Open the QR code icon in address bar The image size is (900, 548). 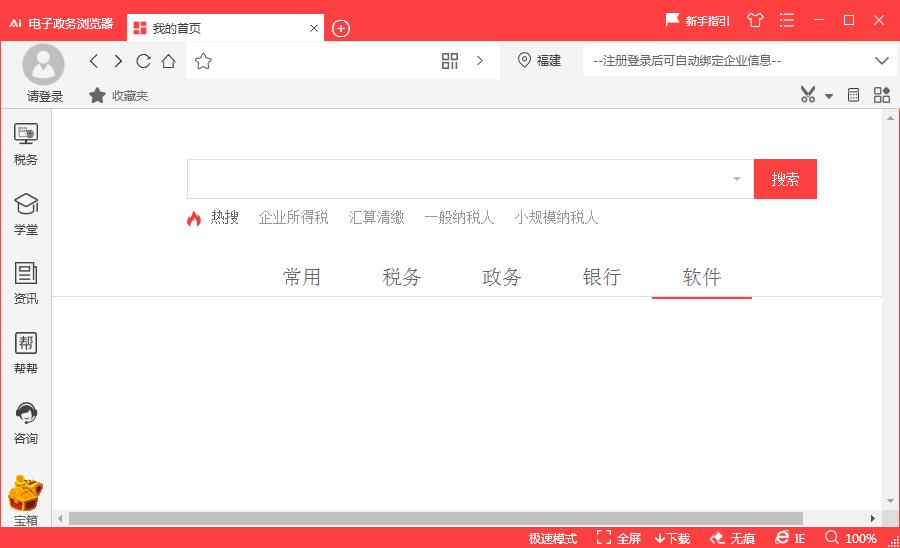449,61
